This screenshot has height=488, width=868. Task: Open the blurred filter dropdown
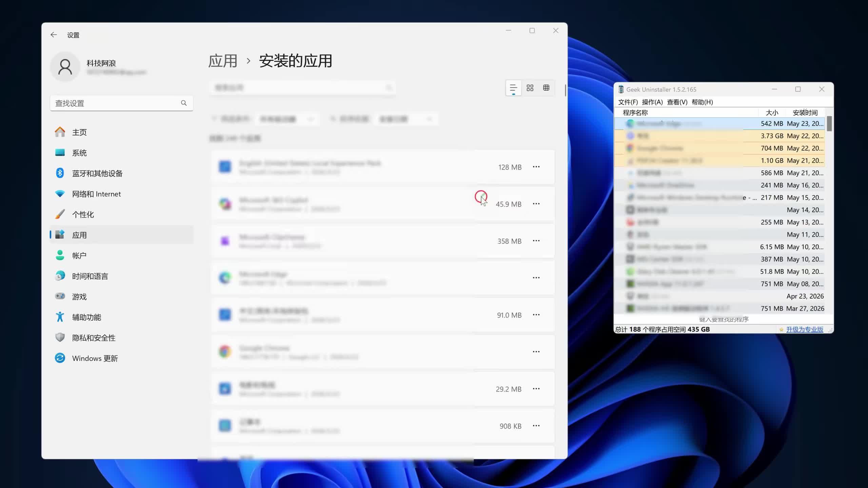pos(288,119)
